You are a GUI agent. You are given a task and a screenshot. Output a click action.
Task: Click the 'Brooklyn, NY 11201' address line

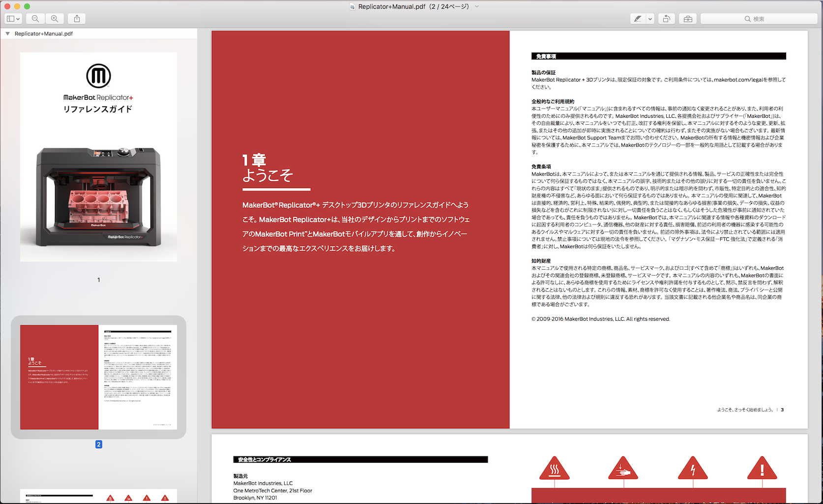255,498
